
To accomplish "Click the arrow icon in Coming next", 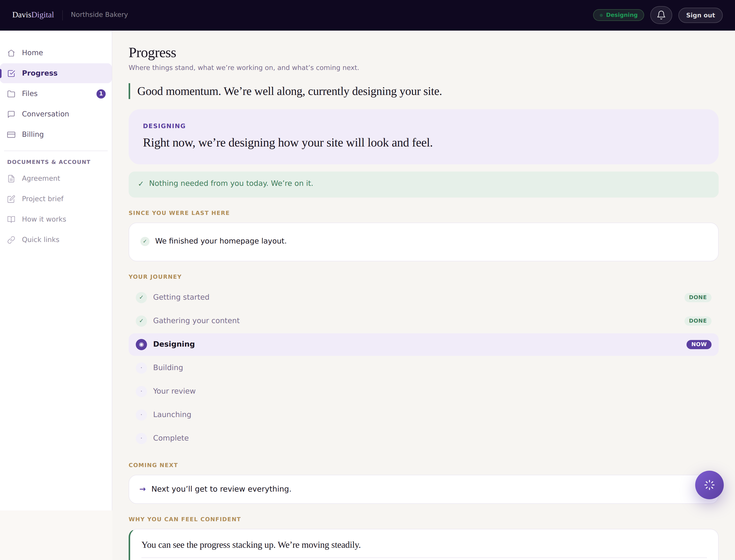I will 143,489.
